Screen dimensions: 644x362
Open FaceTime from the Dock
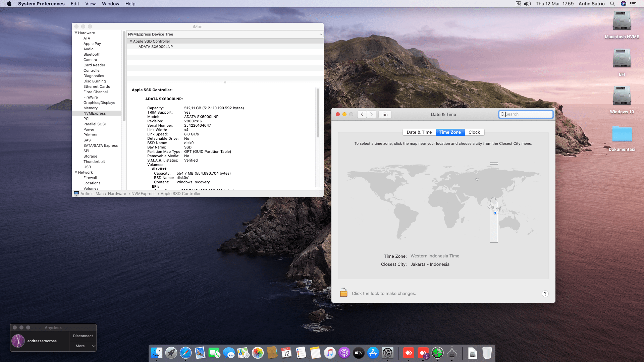[214, 353]
